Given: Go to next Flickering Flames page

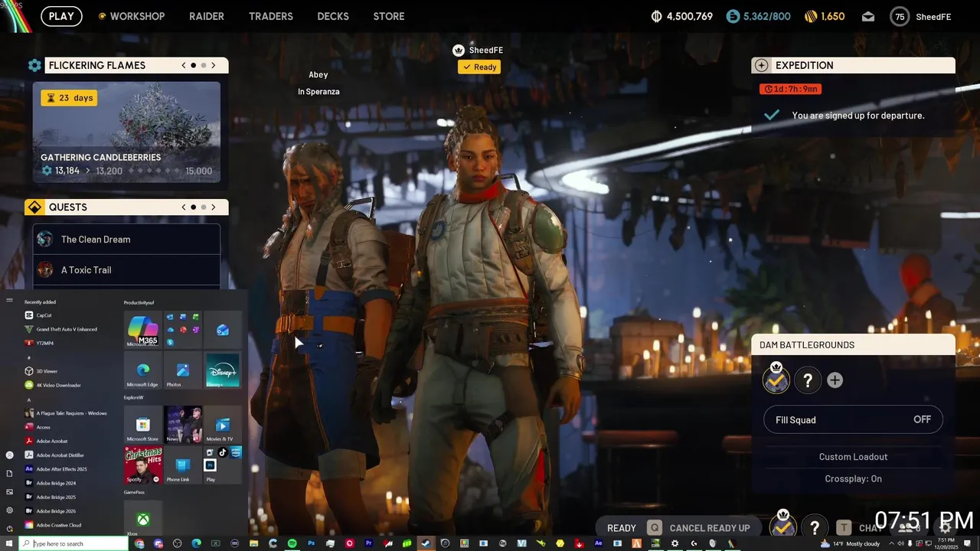Looking at the screenshot, I should click(214, 66).
